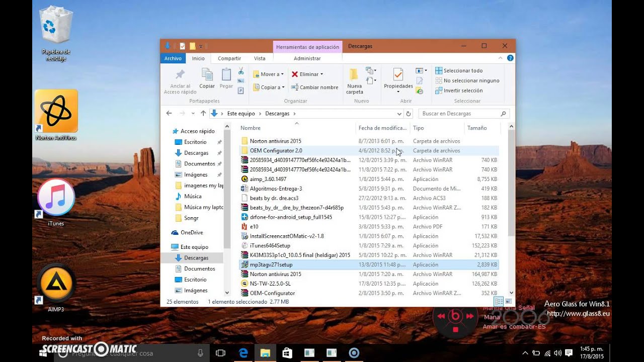Click Invertir selección
The width and height of the screenshot is (644, 362).
[459, 90]
